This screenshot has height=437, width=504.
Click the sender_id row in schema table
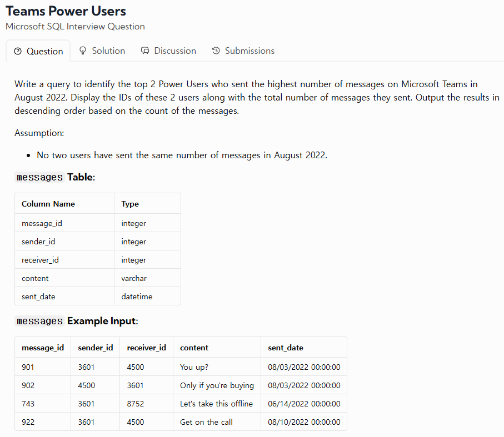tap(98, 242)
